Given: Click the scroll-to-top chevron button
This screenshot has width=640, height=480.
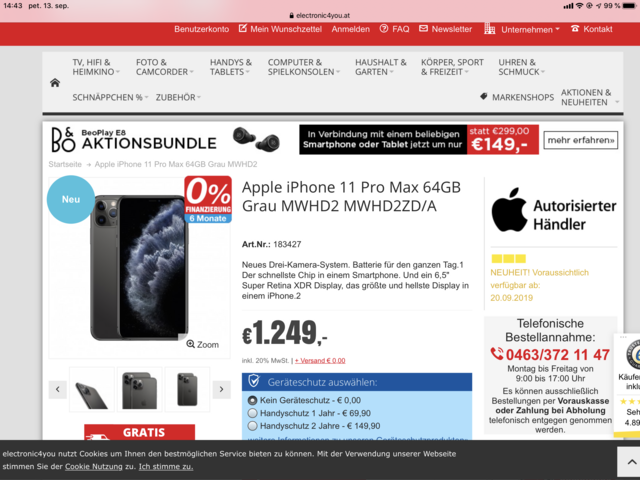Looking at the screenshot, I should click(x=631, y=462).
